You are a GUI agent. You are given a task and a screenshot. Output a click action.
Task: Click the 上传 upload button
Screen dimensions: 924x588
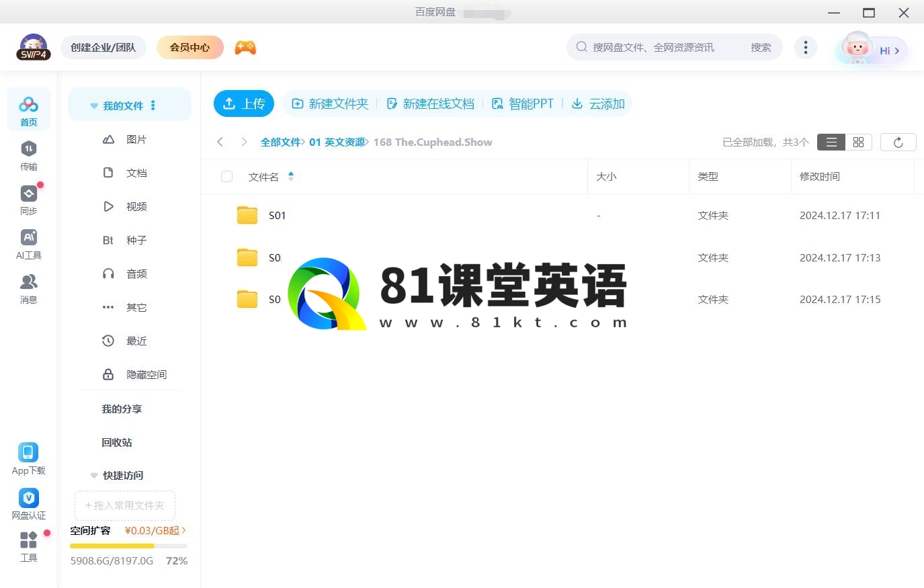point(244,103)
